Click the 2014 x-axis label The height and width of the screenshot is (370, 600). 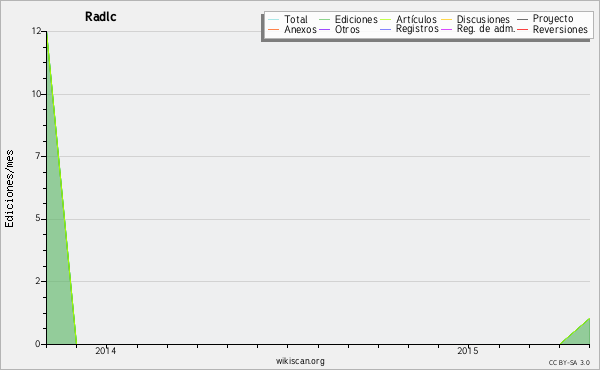106,350
